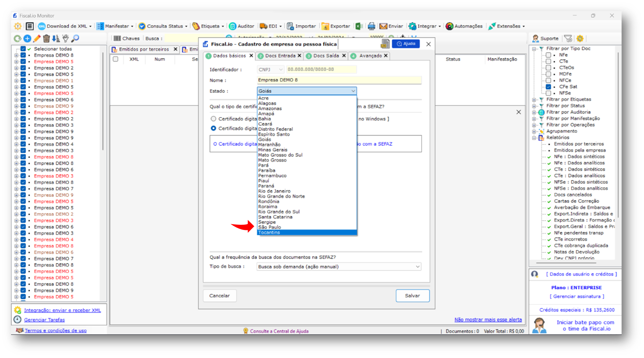Click the settings gear icon in main toolbar
Image resolution: width=644 pixels, height=358 pixels.
click(18, 26)
